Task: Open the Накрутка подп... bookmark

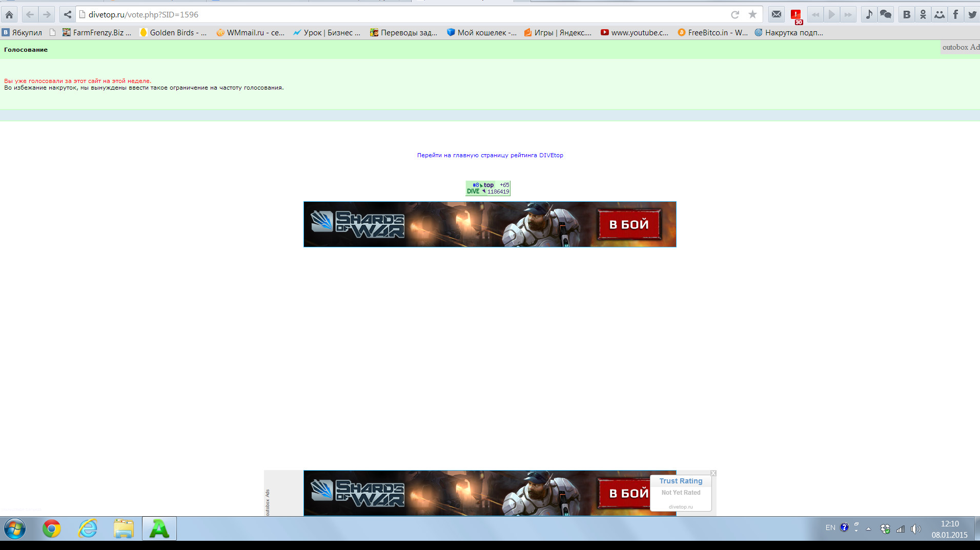Action: point(789,33)
